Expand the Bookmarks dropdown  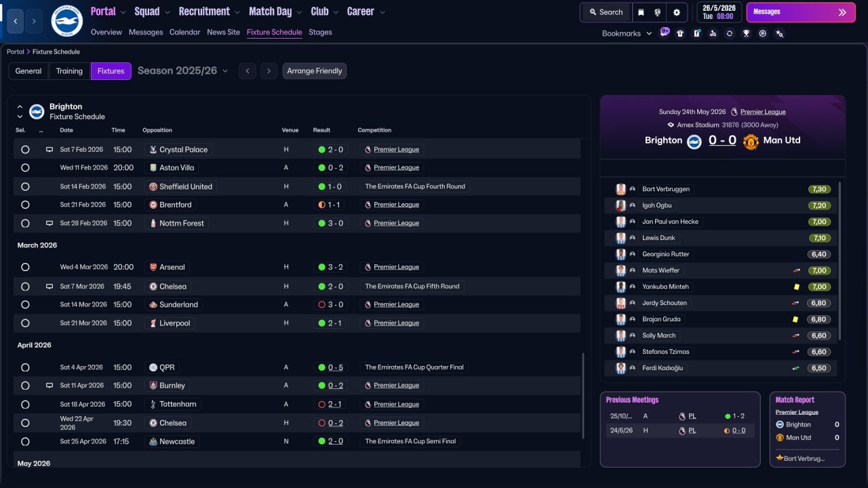(627, 33)
